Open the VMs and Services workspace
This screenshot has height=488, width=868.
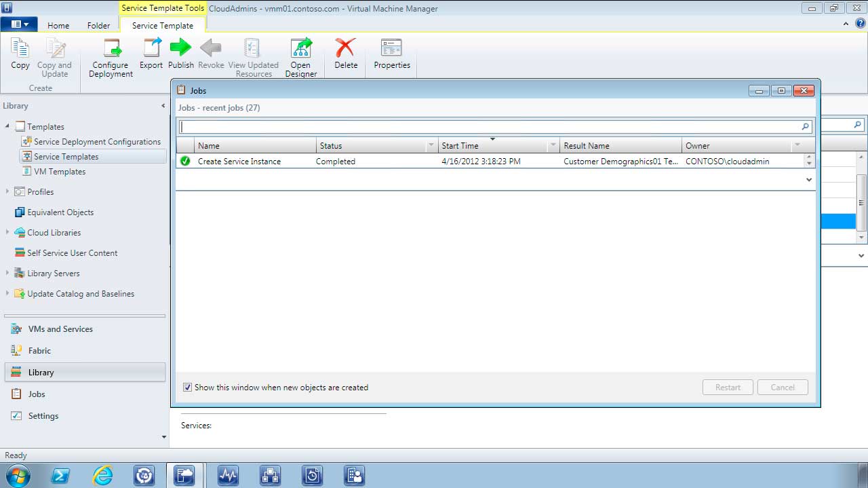[85, 329]
